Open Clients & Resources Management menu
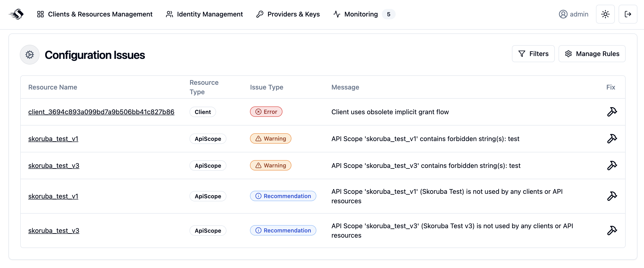The width and height of the screenshot is (644, 268). tap(94, 14)
